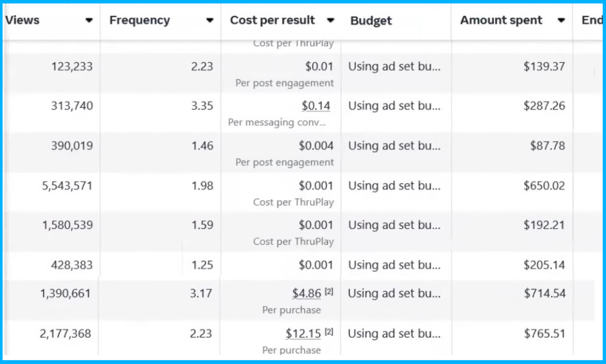
Task: Click the $765.51 amount spent cell
Action: pos(544,334)
